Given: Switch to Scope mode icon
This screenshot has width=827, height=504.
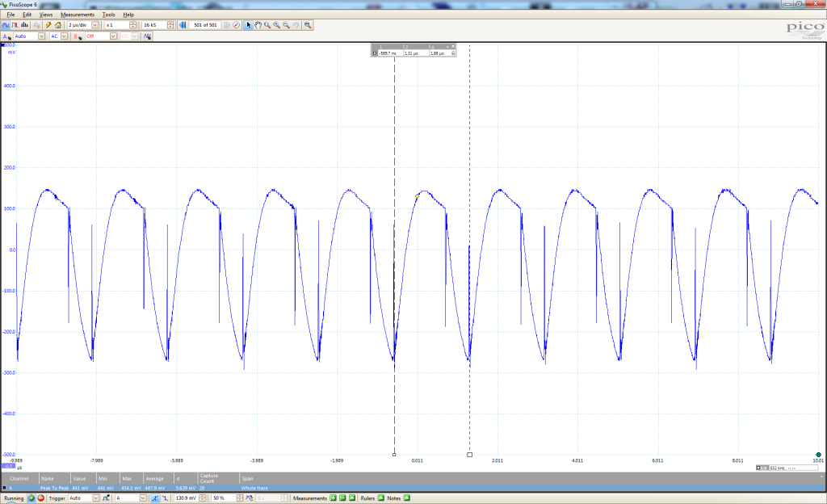Looking at the screenshot, I should [x=6, y=25].
